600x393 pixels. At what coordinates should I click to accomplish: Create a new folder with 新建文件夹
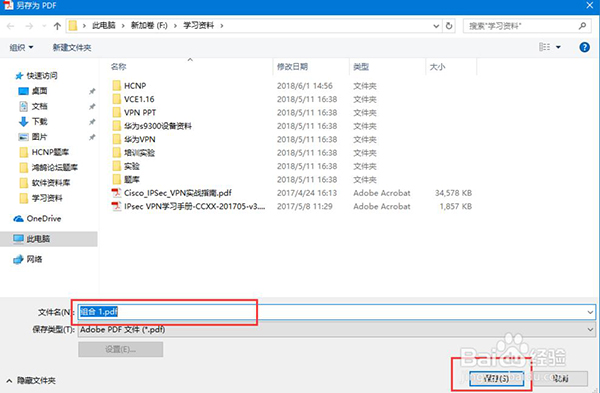(72, 47)
